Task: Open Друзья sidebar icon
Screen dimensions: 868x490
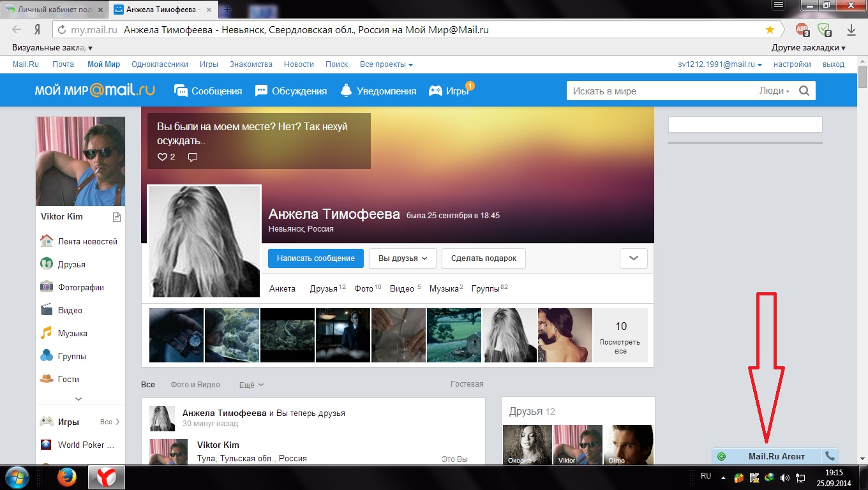Action: pyautogui.click(x=46, y=264)
